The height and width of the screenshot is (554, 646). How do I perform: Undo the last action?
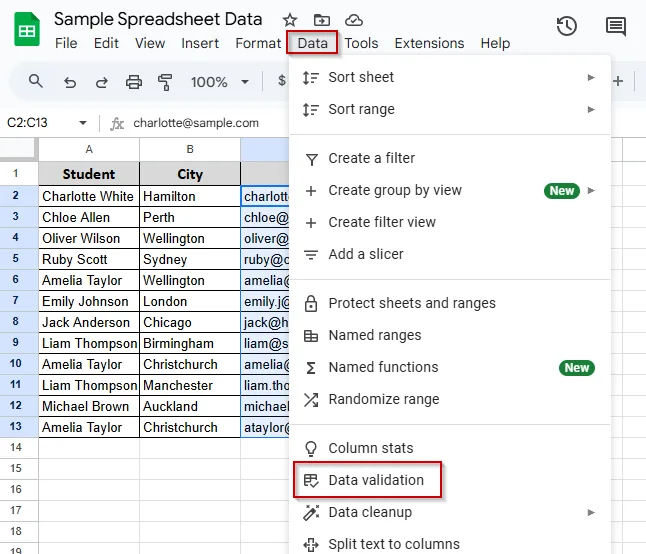(70, 82)
